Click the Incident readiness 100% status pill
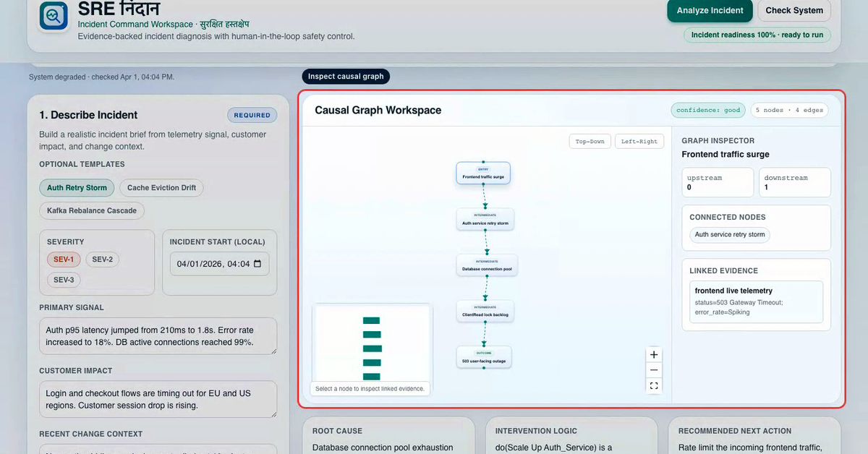 tap(757, 35)
